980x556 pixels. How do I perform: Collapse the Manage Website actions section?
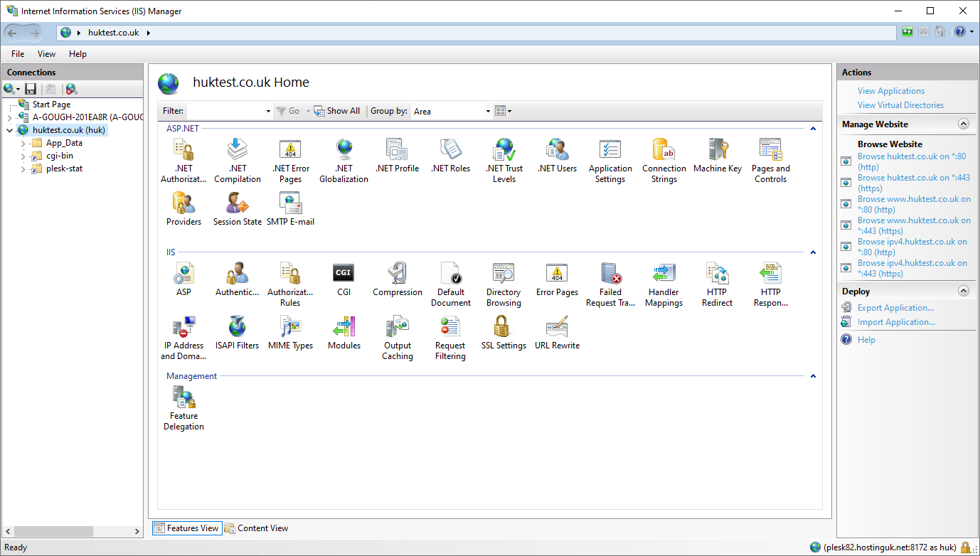[x=964, y=124]
